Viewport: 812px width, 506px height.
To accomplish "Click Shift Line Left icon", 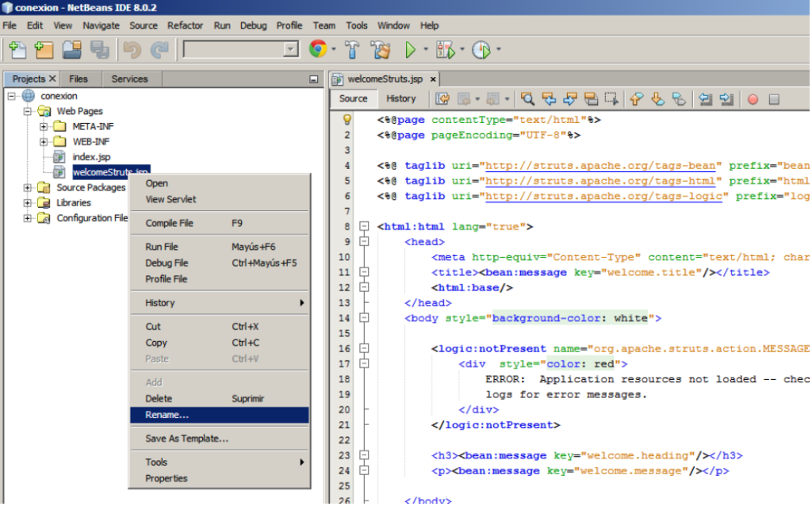I will (705, 99).
